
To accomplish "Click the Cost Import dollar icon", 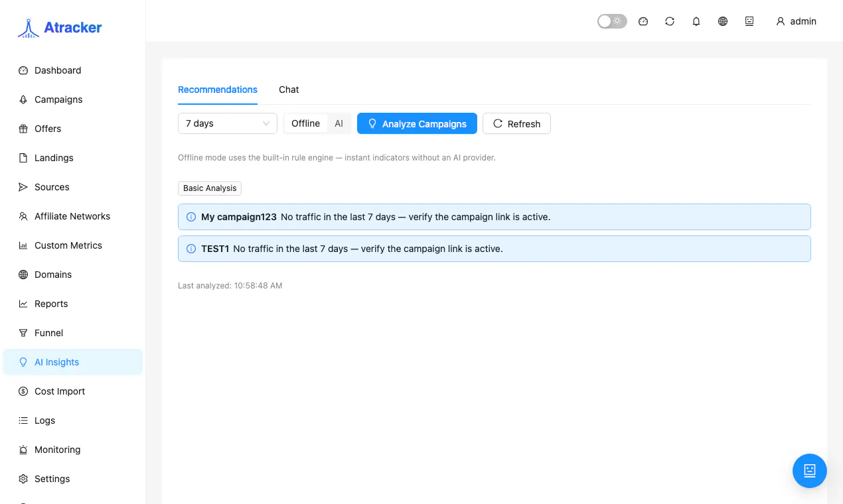I will [23, 391].
